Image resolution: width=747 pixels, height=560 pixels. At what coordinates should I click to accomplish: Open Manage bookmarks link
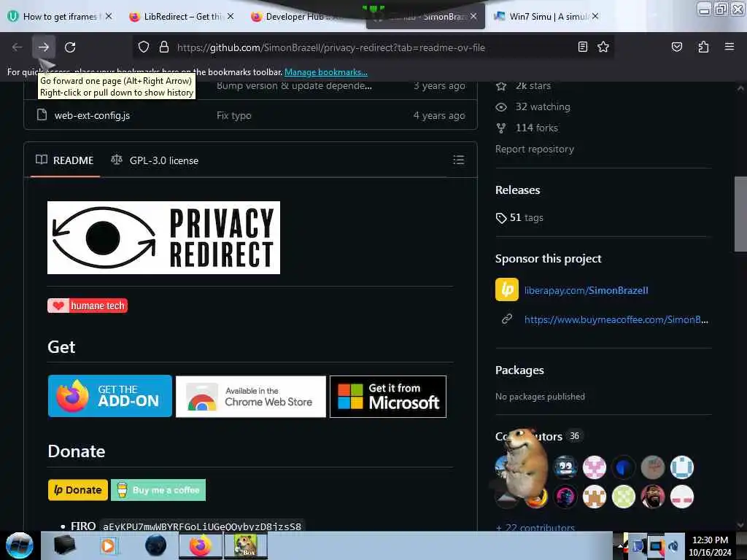tap(326, 72)
